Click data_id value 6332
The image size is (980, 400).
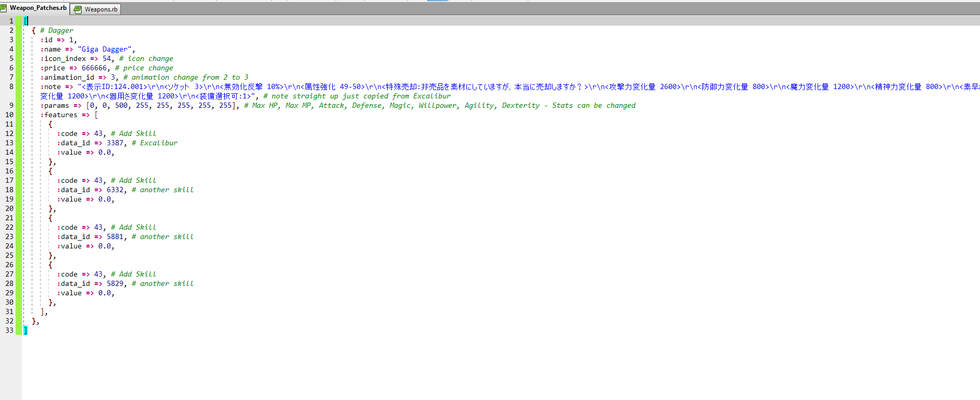pos(115,190)
